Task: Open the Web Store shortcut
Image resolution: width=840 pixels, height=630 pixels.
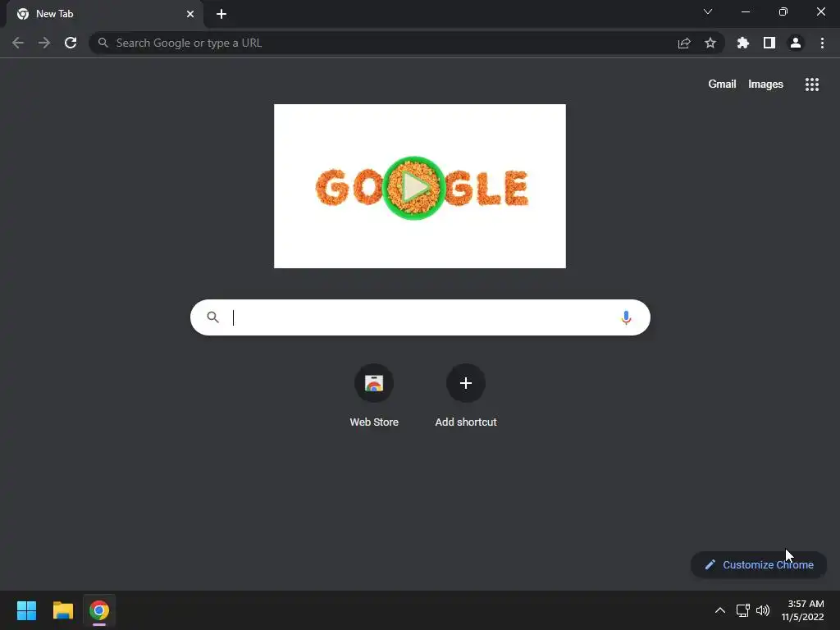Action: [374, 395]
